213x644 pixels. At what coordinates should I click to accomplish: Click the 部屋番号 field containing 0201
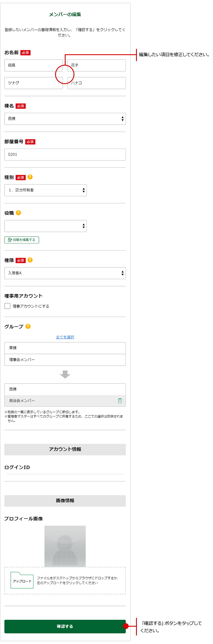pyautogui.click(x=65, y=155)
